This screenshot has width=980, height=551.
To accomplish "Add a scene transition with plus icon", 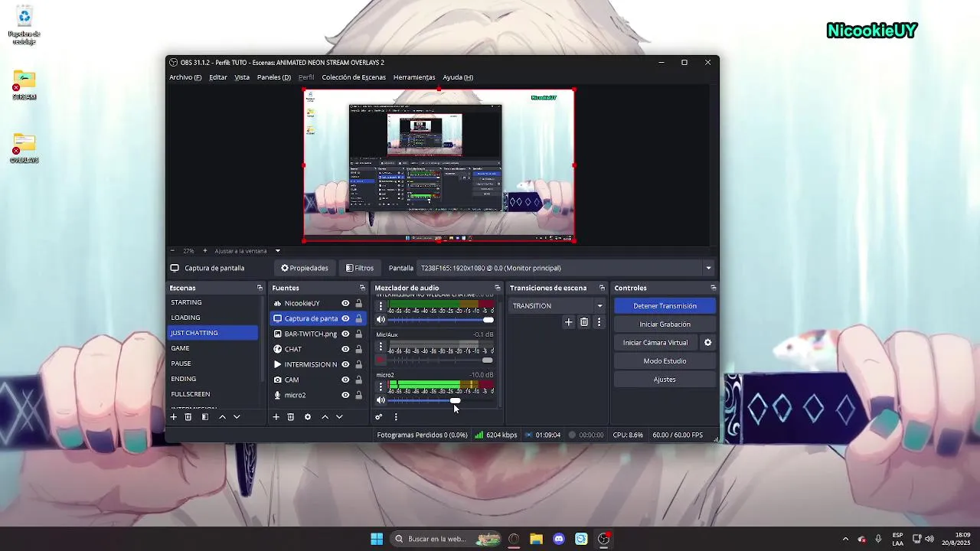I will point(568,322).
